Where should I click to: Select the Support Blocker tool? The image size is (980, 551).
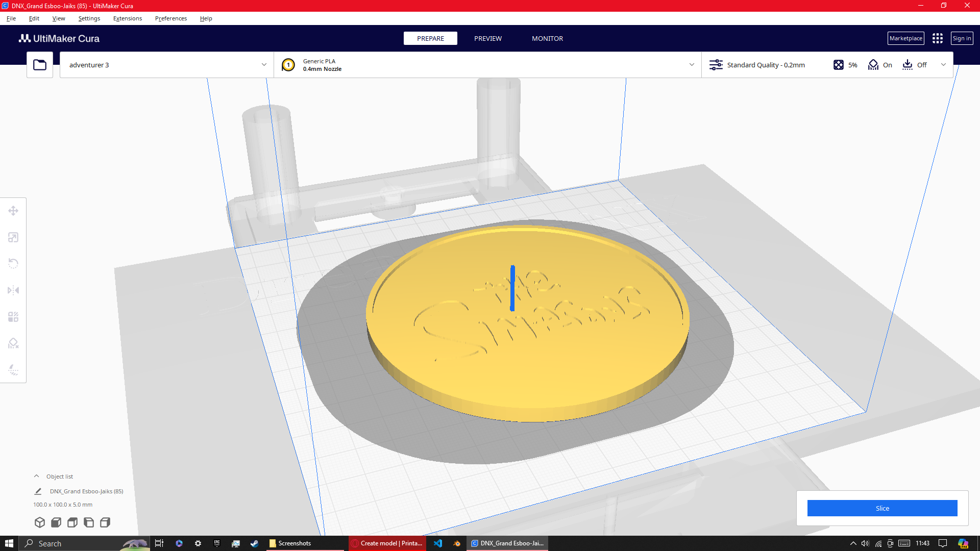pos(13,343)
